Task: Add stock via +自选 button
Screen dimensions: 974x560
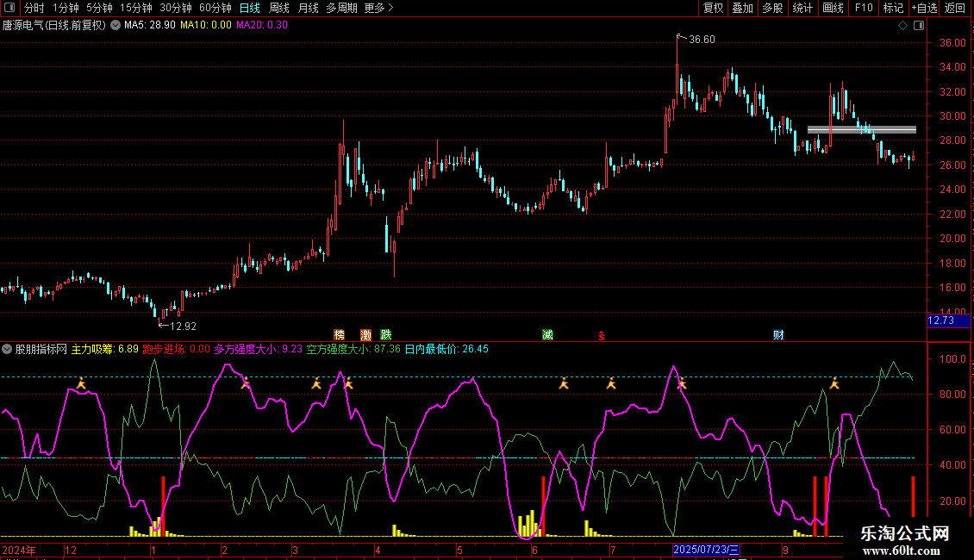Action: pyautogui.click(x=924, y=8)
